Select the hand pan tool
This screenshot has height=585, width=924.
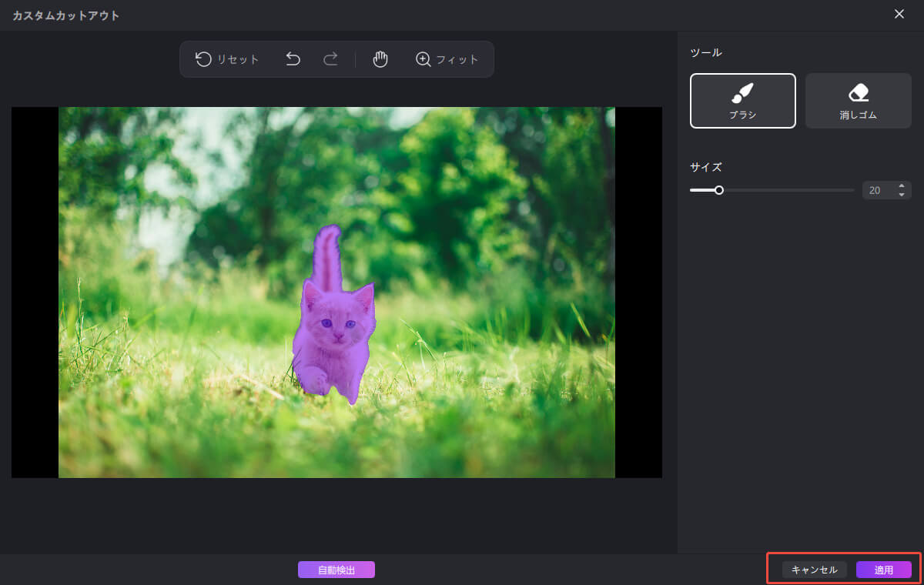click(380, 59)
